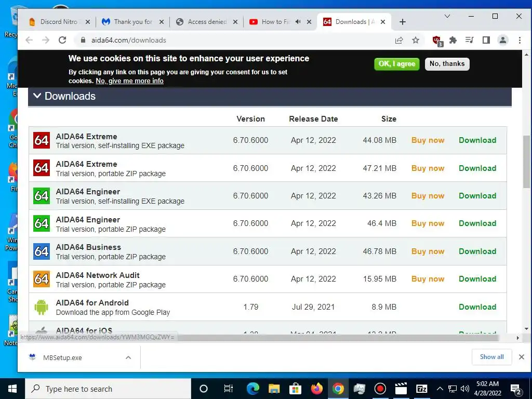Open Microsoft Edge from the taskbar
Viewport: 532px width, 399px height.
click(253, 389)
